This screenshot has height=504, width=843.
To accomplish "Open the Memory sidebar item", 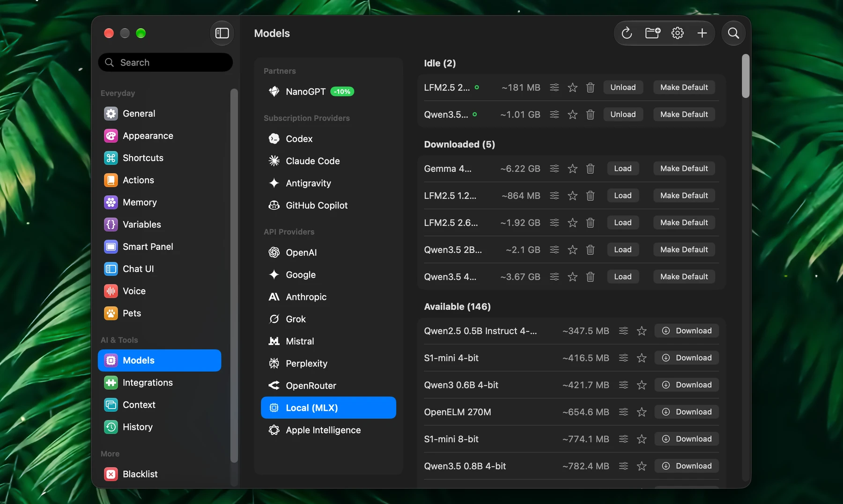I will click(x=159, y=202).
